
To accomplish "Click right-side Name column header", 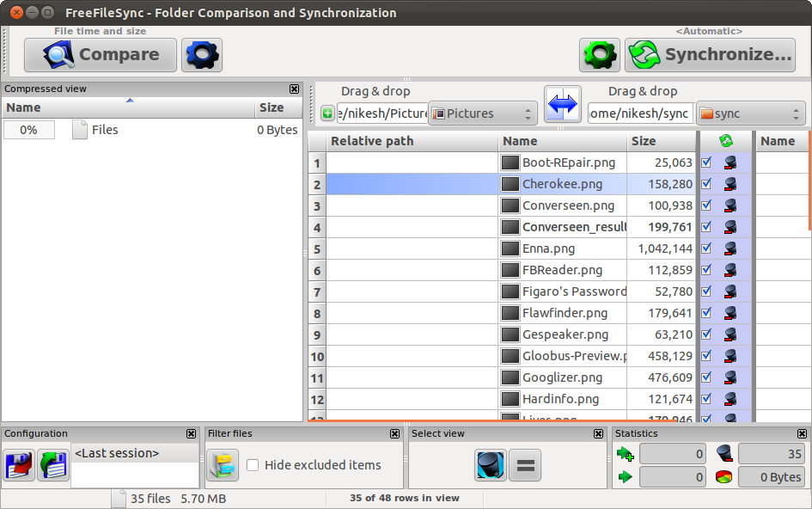I will (781, 141).
